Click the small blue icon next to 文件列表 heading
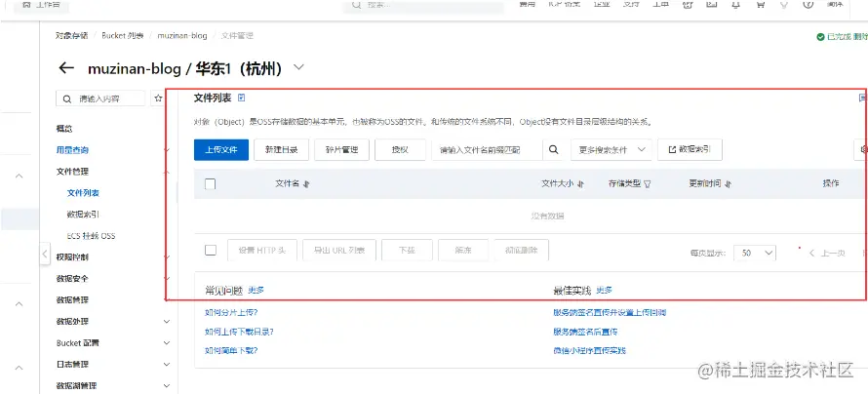Screen dimensions: 868x394 pos(241,98)
